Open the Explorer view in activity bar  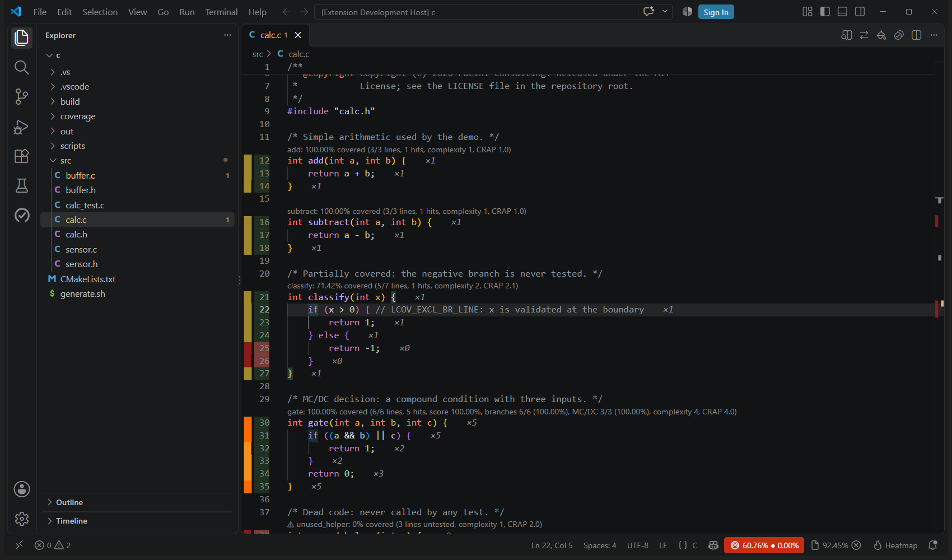pyautogui.click(x=21, y=38)
